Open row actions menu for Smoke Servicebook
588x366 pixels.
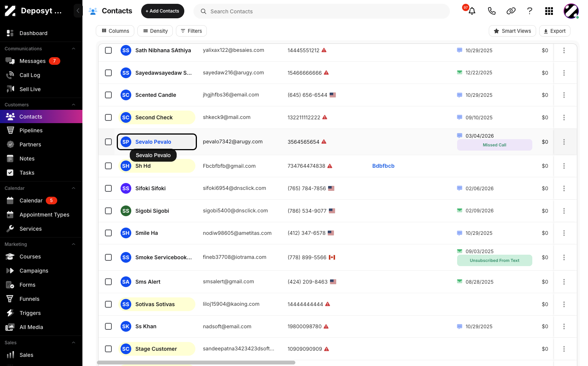point(564,257)
